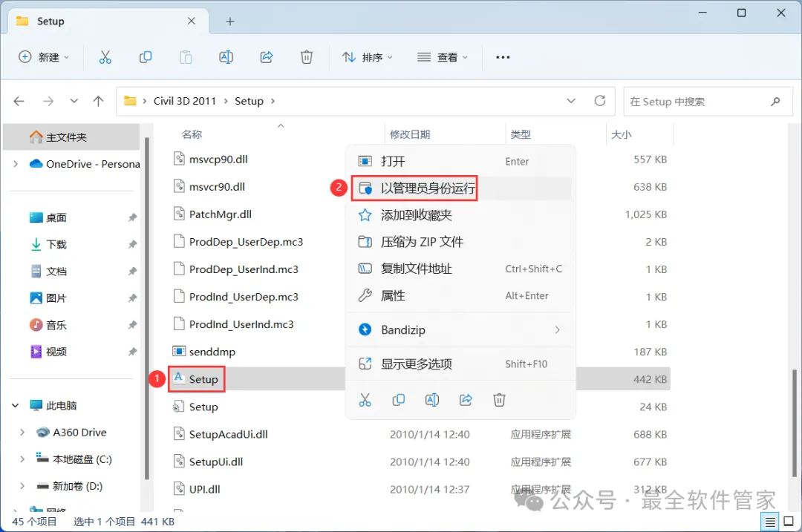
Task: Open 文档 in the navigation pane
Action: pos(56,272)
